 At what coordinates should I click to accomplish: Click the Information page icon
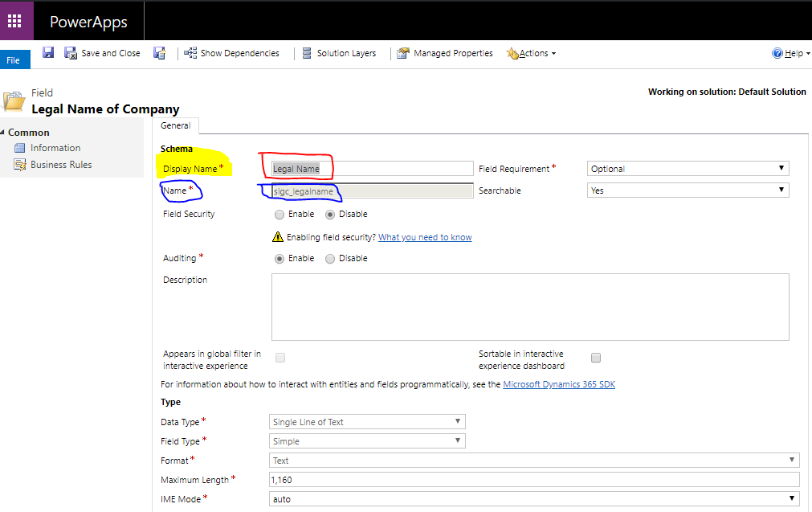click(20, 148)
